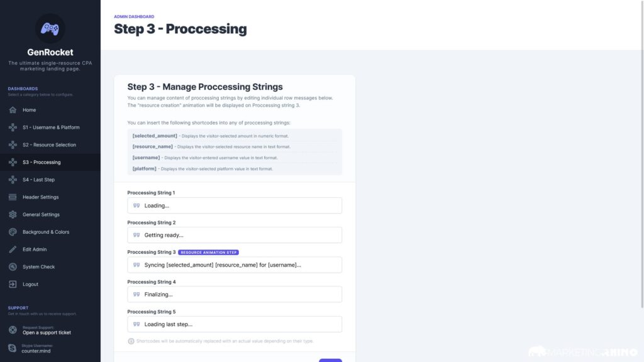Click the Resource Animation Step badge

click(x=209, y=253)
